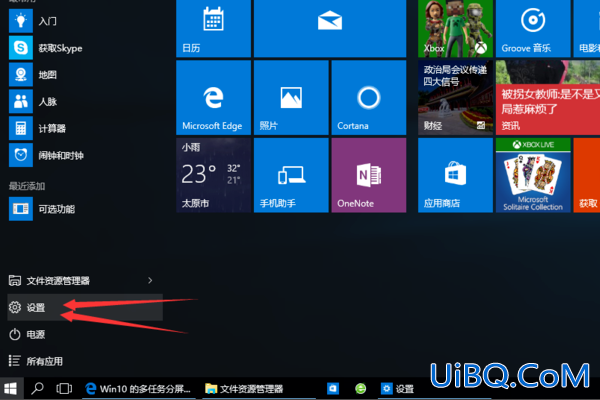Image resolution: width=600 pixels, height=400 pixels.
Task: Open 设置 Settings in the Start menu
Action: coord(85,307)
